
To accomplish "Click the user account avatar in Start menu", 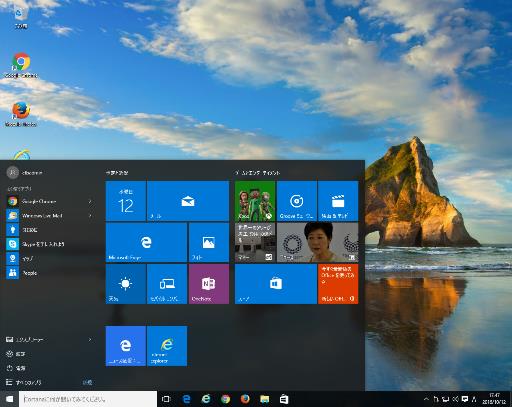I will tap(13, 172).
